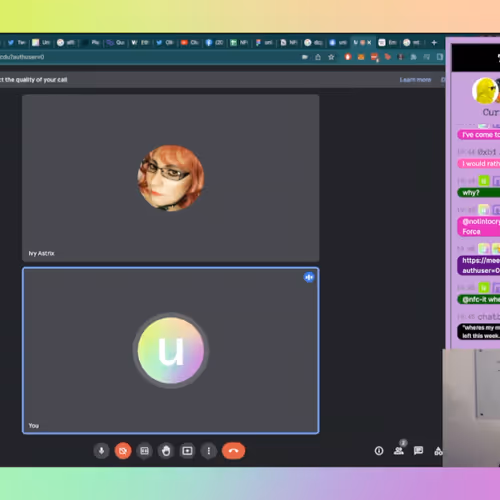
Task: Click the share icon in address bar
Action: (x=318, y=57)
